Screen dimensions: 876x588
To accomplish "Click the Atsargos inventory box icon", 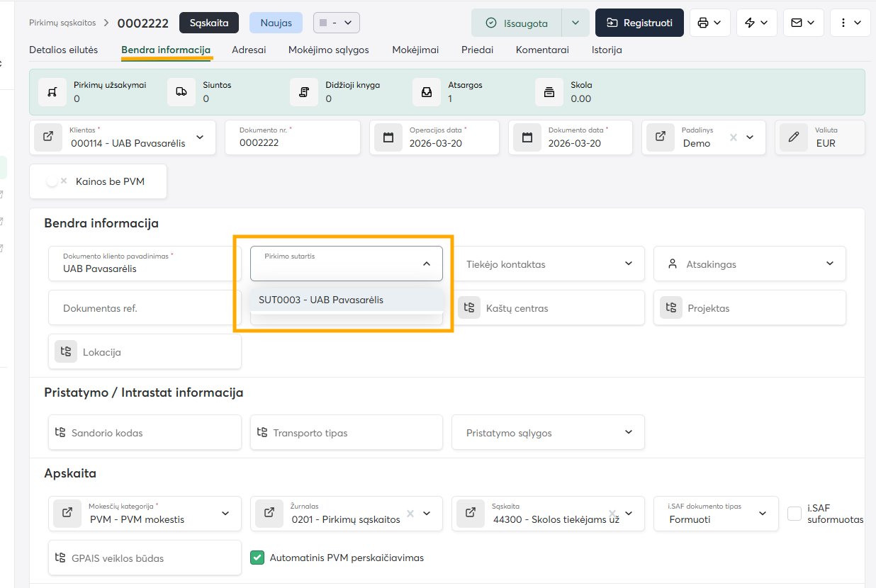I will click(x=427, y=92).
